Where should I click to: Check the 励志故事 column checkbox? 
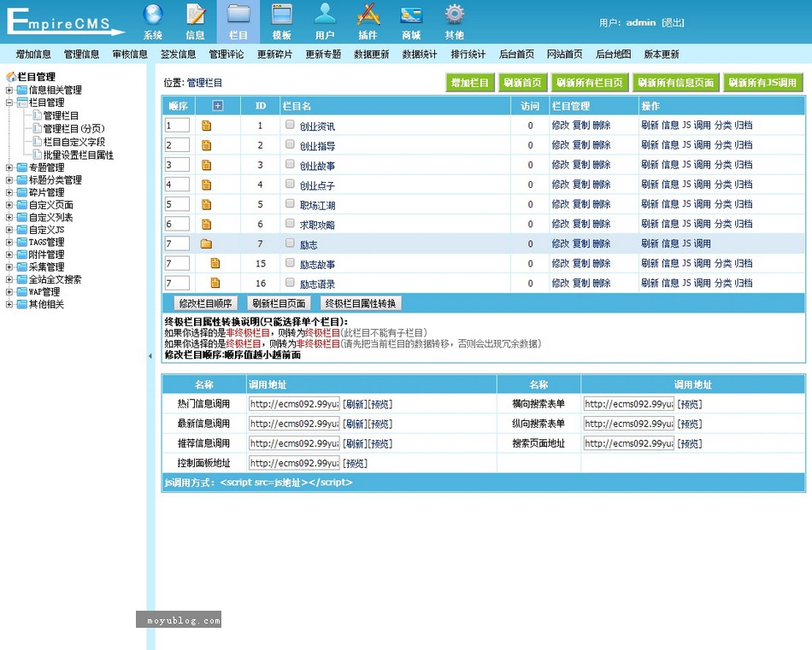(290, 262)
